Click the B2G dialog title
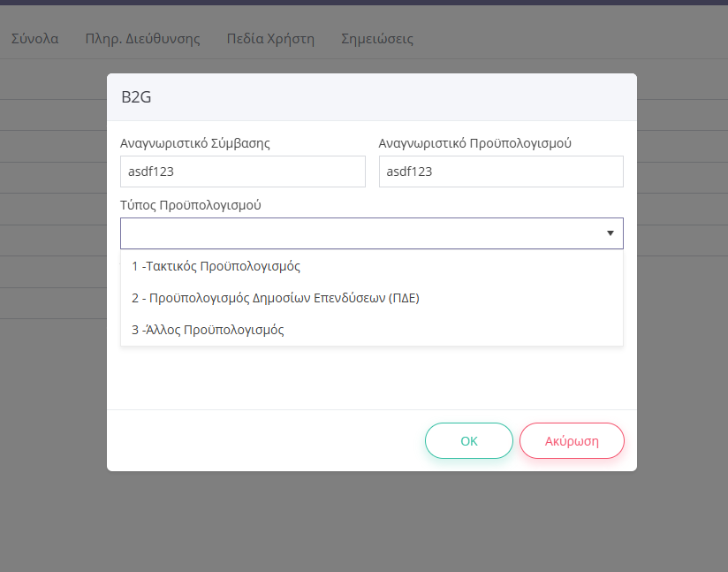Screen dimensions: 728x572 [x=136, y=97]
